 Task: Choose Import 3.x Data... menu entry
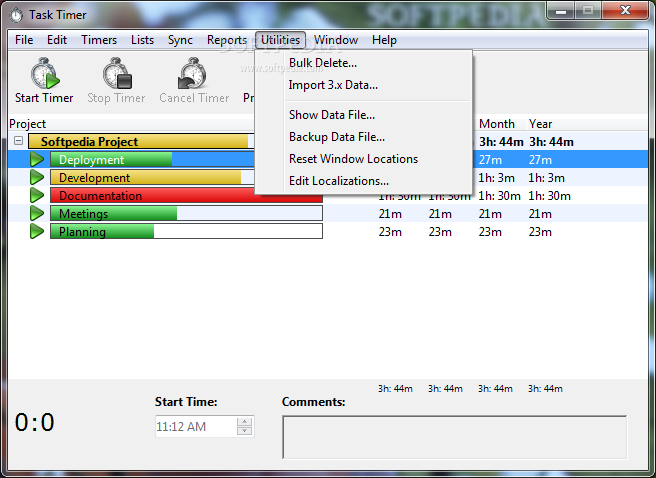[364, 85]
